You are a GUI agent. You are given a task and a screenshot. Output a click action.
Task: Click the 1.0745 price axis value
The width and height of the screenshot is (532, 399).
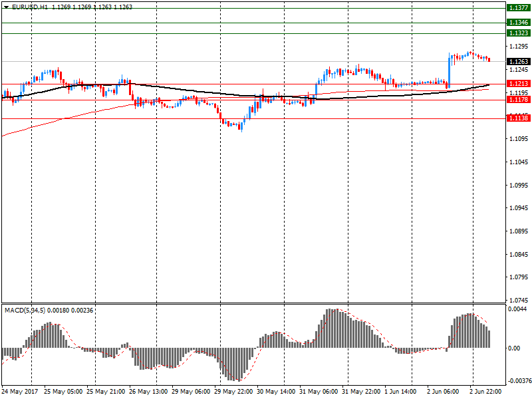519,301
